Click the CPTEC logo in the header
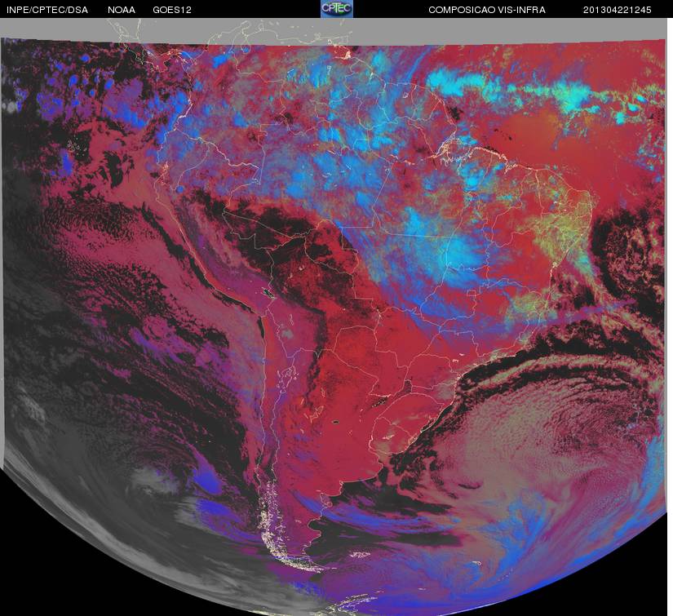This screenshot has width=673, height=616. point(337,9)
